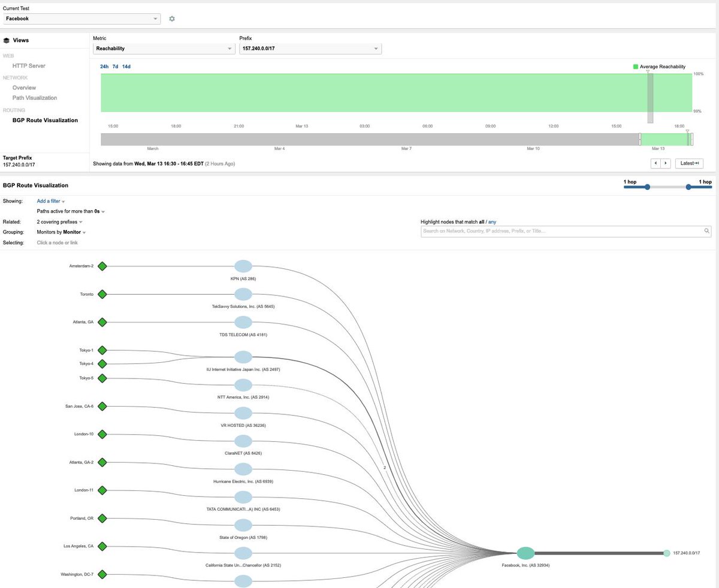
Task: Select the Tokyo-1 monitor diamond
Action: coord(102,350)
